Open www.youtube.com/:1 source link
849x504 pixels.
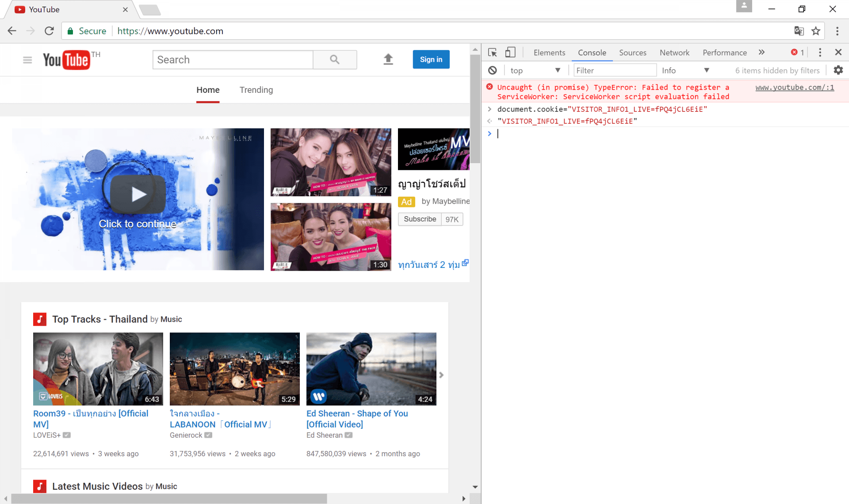(x=795, y=87)
